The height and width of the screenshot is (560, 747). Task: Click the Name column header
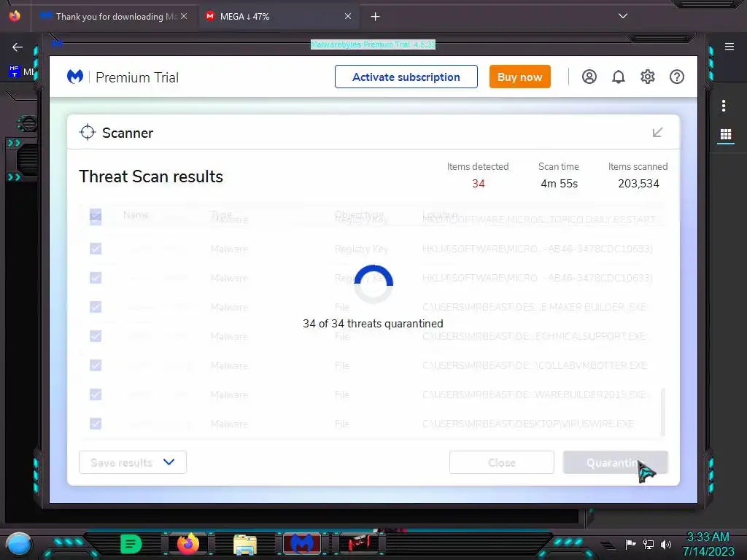coord(136,215)
